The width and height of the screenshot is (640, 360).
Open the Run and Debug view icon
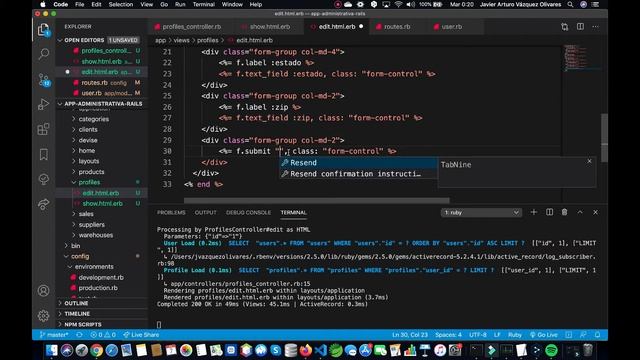pyautogui.click(x=43, y=104)
